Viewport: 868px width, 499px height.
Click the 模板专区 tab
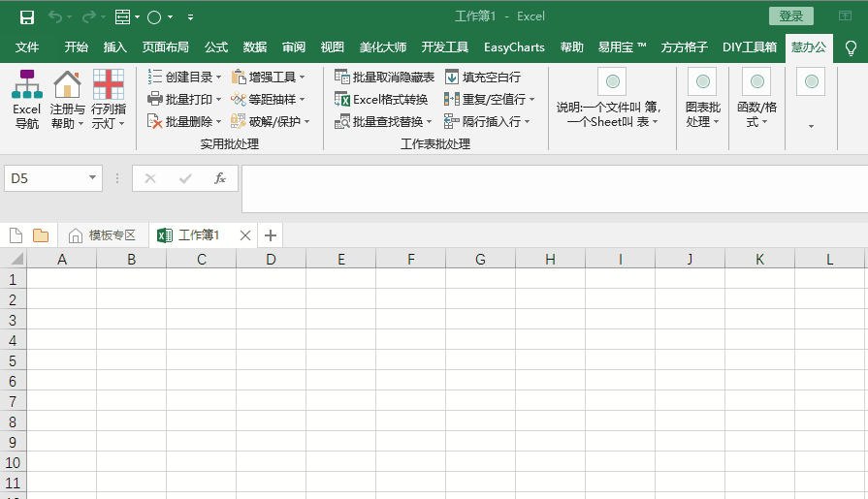pyautogui.click(x=103, y=235)
